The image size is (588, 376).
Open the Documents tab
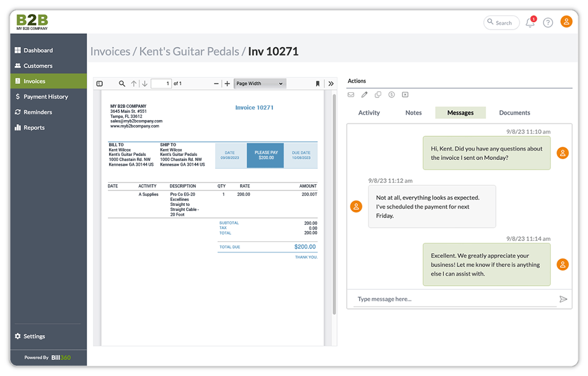click(514, 112)
